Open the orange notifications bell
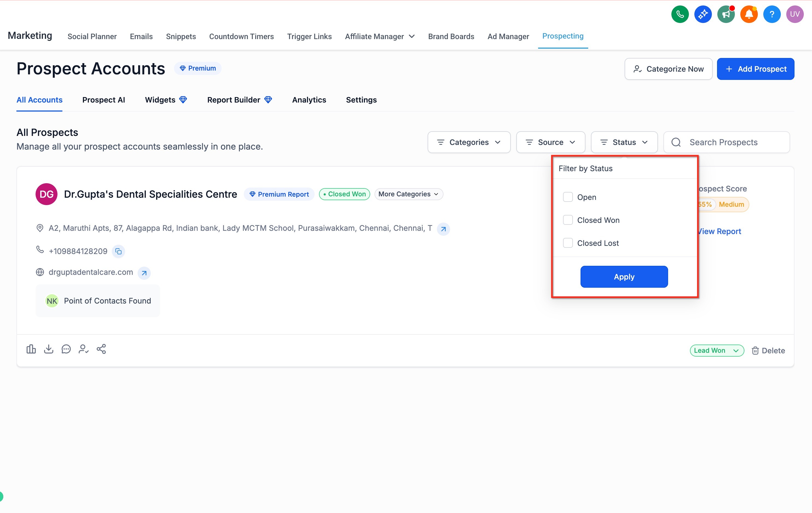 coord(749,14)
